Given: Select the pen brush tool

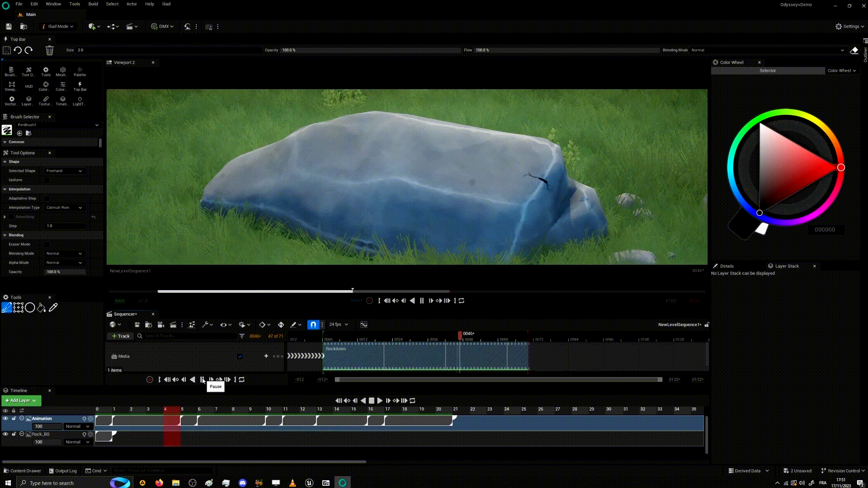Looking at the screenshot, I should [7, 308].
